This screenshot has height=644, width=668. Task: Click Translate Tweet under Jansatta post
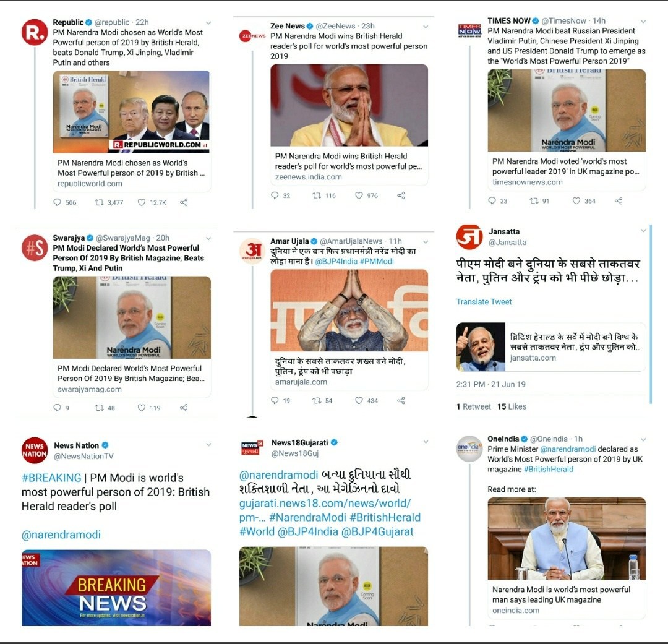click(x=484, y=302)
